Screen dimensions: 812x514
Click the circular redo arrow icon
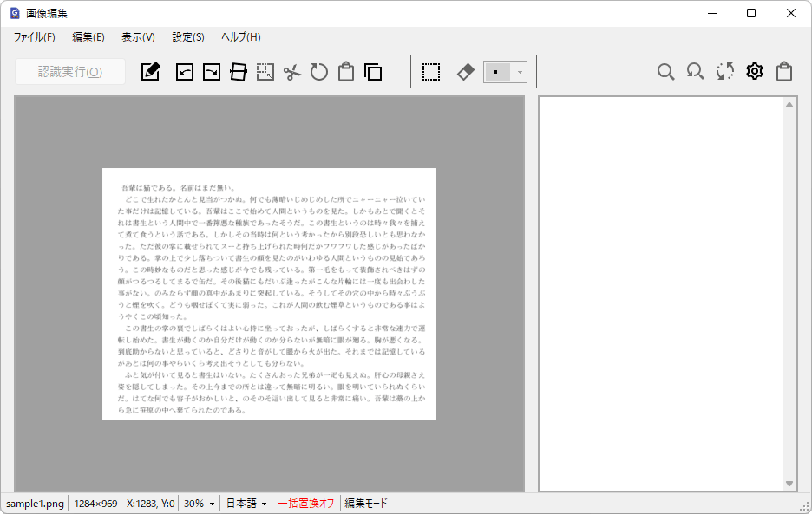tap(319, 71)
